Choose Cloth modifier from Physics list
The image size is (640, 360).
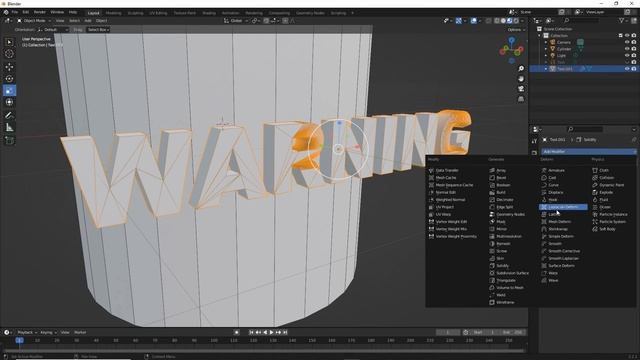(604, 170)
